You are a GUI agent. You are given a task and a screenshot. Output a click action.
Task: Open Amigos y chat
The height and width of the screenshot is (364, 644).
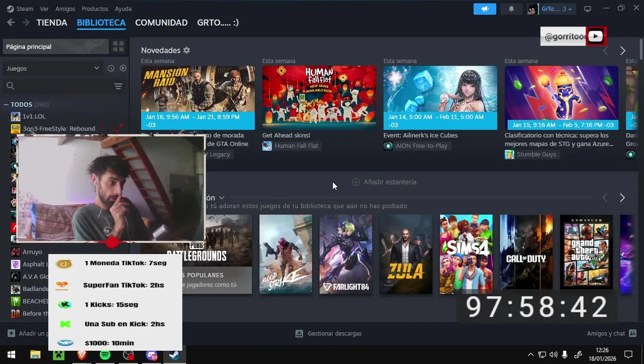(613, 334)
